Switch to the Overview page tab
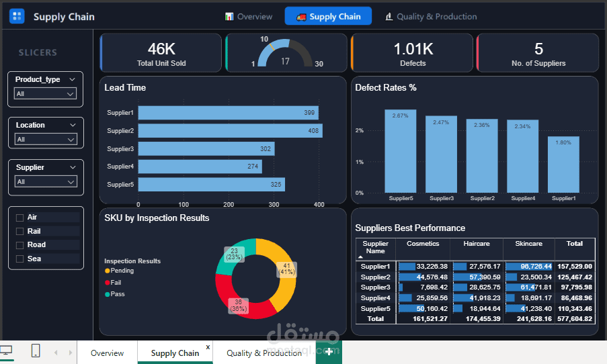 click(108, 353)
